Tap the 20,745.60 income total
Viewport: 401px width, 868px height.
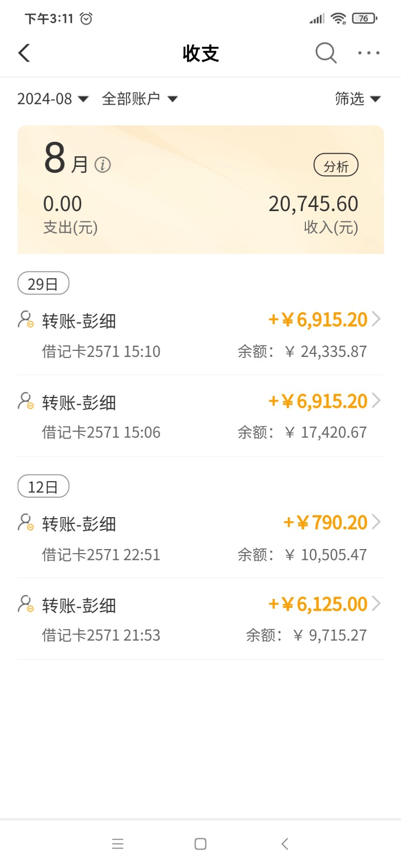(313, 204)
